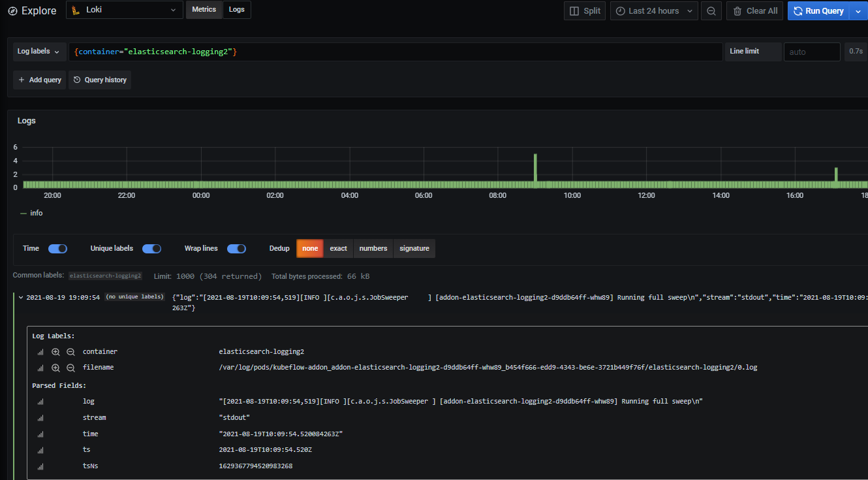
Task: Disable the Unique labels switch
Action: pyautogui.click(x=151, y=249)
